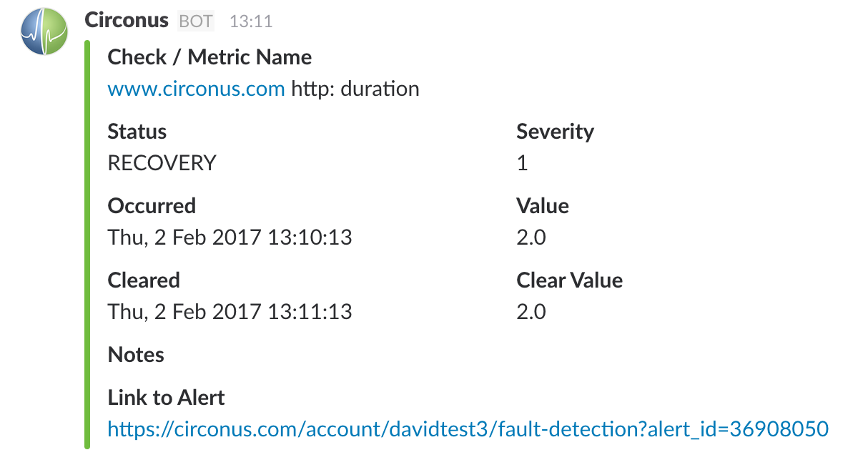Click the Severity field label
This screenshot has width=868, height=465.
coord(555,132)
